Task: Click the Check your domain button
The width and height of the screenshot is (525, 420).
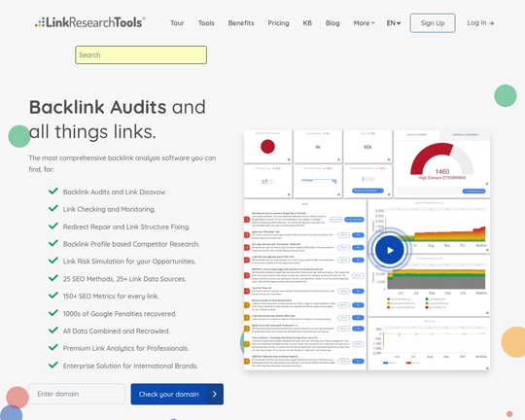Action: point(177,394)
